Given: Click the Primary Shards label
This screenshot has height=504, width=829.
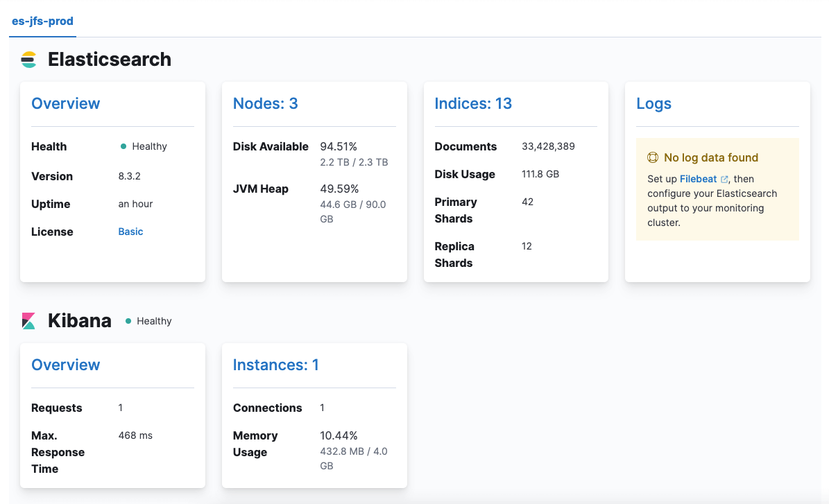Looking at the screenshot, I should coord(456,210).
